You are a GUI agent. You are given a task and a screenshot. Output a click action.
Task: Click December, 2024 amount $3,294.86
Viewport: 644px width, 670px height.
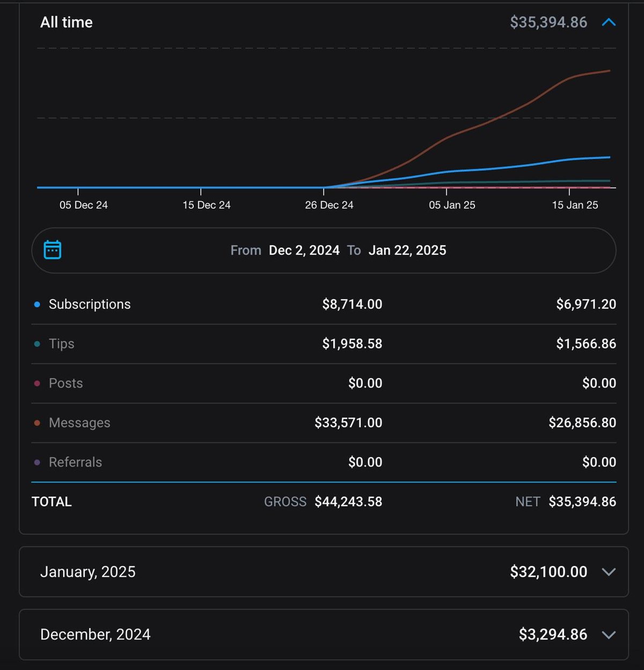[x=553, y=635]
